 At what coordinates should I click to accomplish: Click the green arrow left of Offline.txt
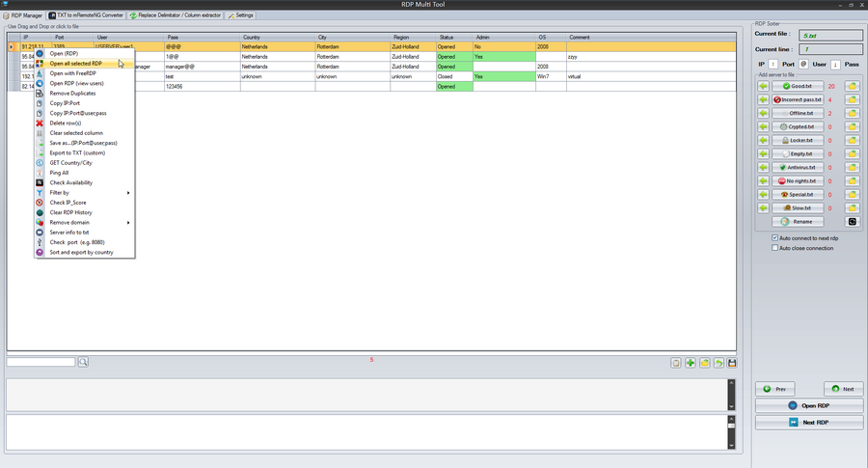point(763,113)
